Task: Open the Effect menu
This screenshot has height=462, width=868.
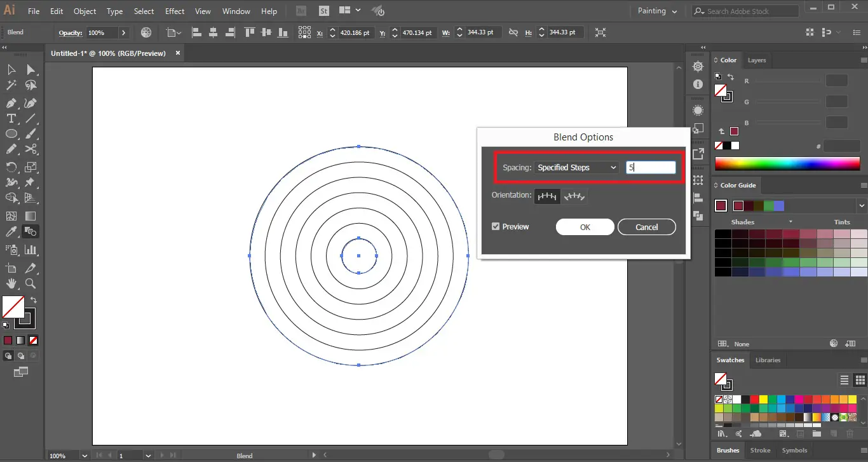Action: point(175,11)
